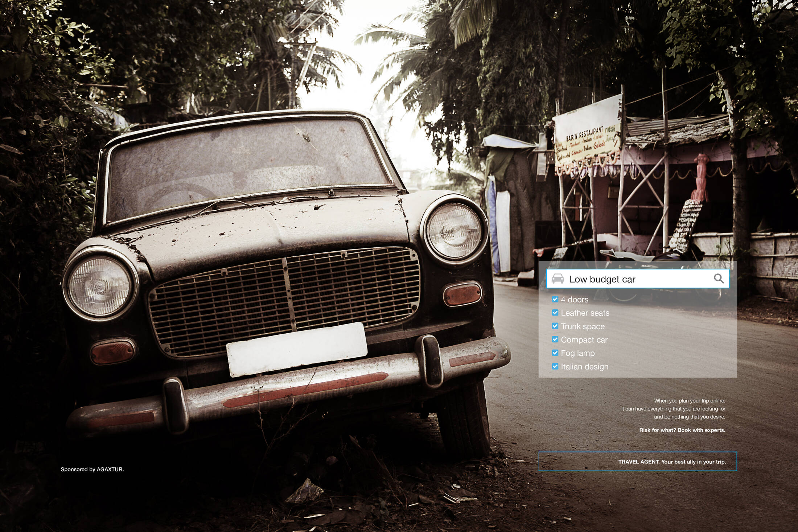Disable the Compact car checkbox

[555, 339]
